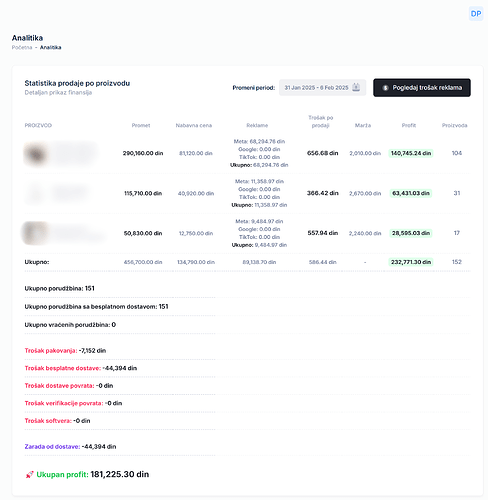Screen dimensions: 488x500
Task: Click the coin icon on ad cost button
Action: (x=385, y=88)
